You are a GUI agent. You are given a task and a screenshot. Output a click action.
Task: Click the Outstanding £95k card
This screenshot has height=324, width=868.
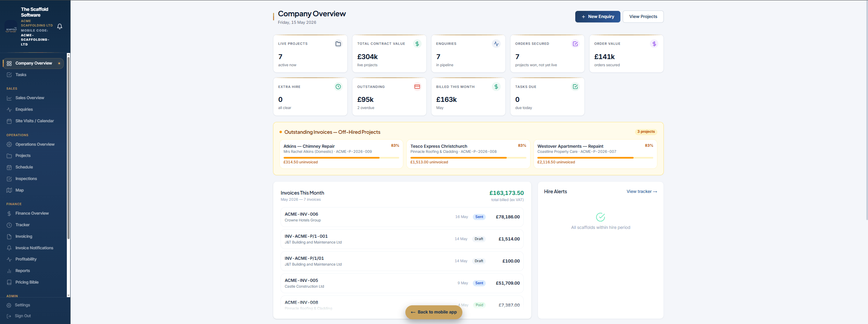click(389, 97)
